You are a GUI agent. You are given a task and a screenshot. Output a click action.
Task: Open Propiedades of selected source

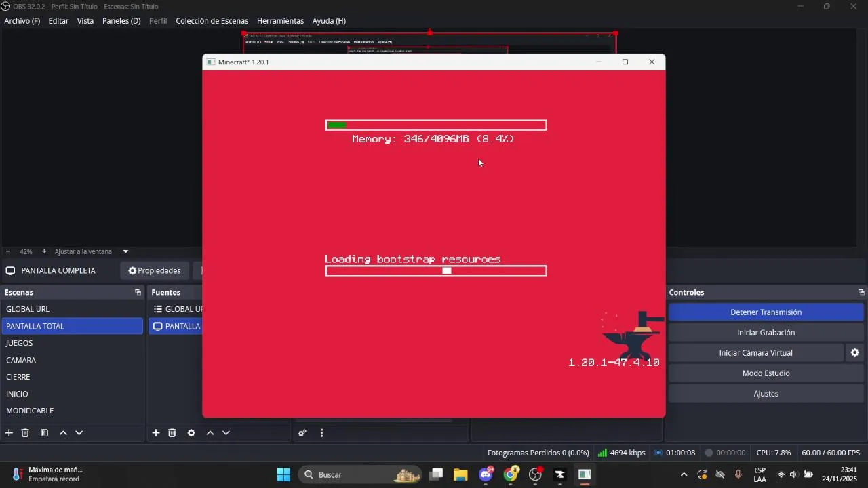pyautogui.click(x=155, y=270)
